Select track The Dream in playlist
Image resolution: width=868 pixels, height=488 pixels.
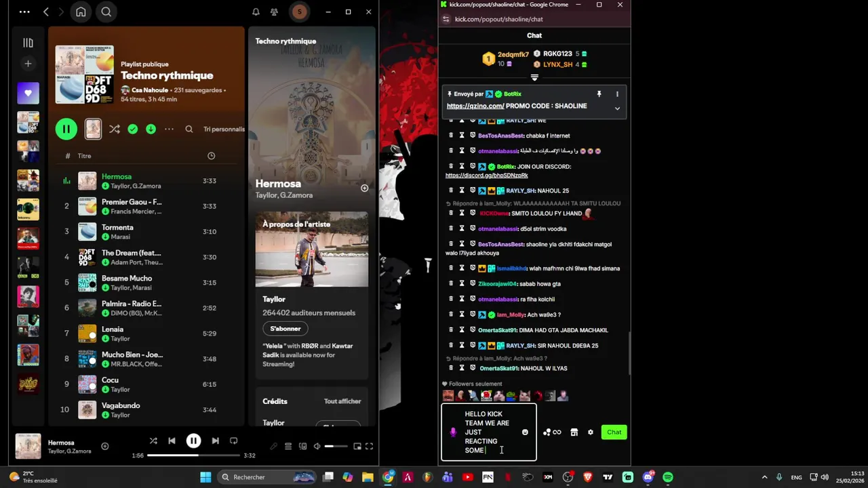[146, 257]
